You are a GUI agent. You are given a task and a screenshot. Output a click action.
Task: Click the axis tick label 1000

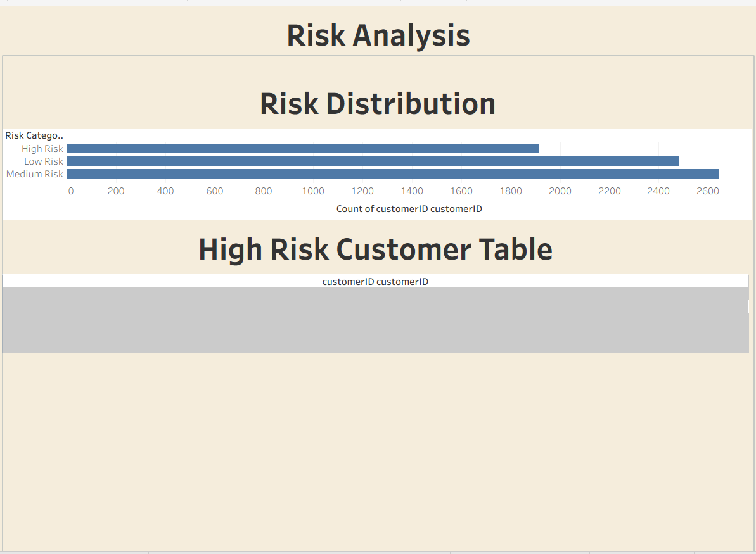pyautogui.click(x=313, y=191)
